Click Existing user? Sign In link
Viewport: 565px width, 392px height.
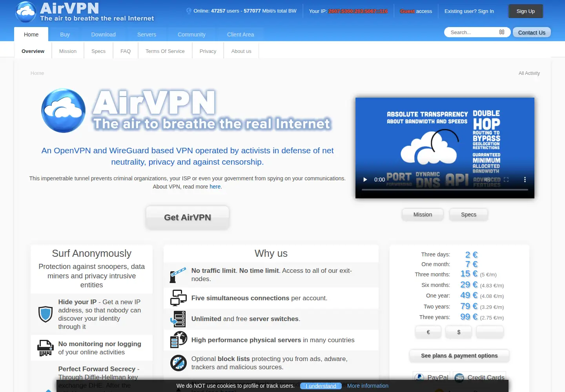[469, 11]
